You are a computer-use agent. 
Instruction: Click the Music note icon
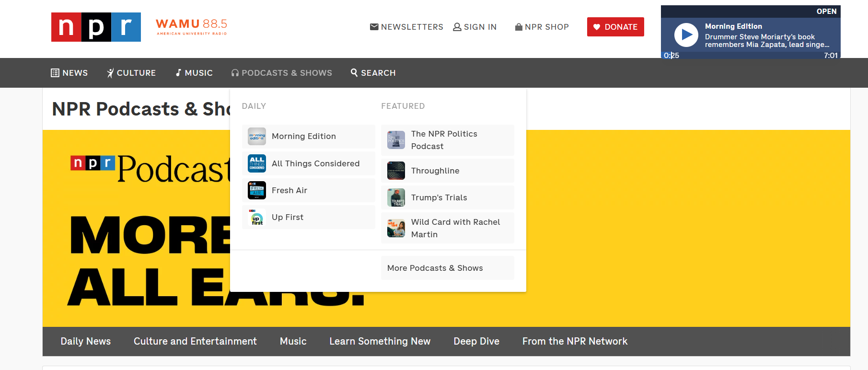pyautogui.click(x=178, y=73)
